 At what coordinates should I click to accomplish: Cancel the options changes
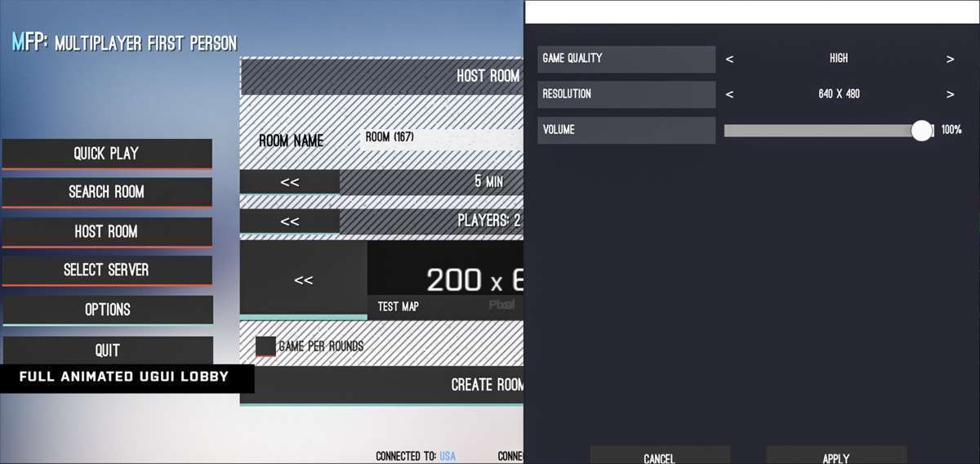(660, 455)
